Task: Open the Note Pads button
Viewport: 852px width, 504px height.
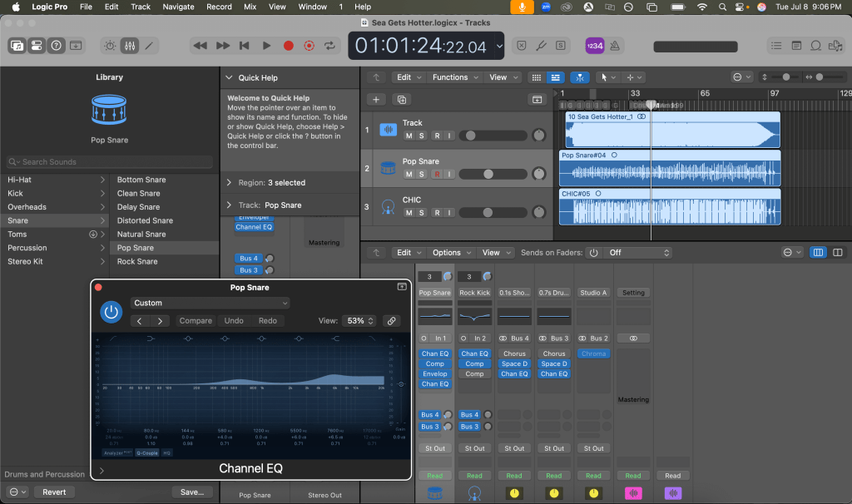Action: tap(796, 46)
